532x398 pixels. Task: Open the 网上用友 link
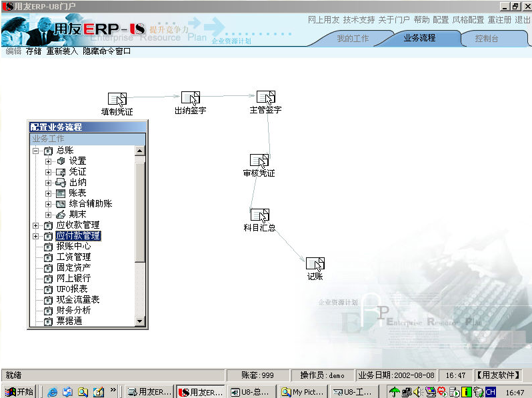[324, 20]
